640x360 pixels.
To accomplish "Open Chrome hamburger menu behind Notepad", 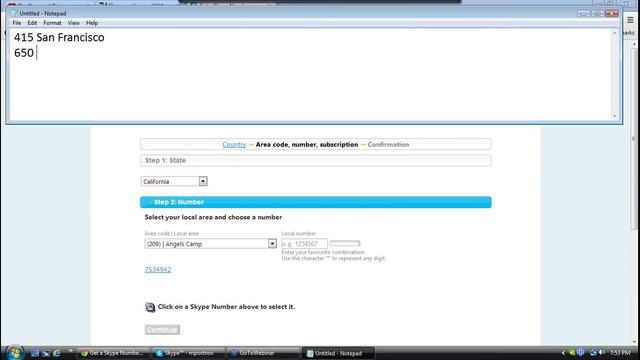I will point(630,20).
